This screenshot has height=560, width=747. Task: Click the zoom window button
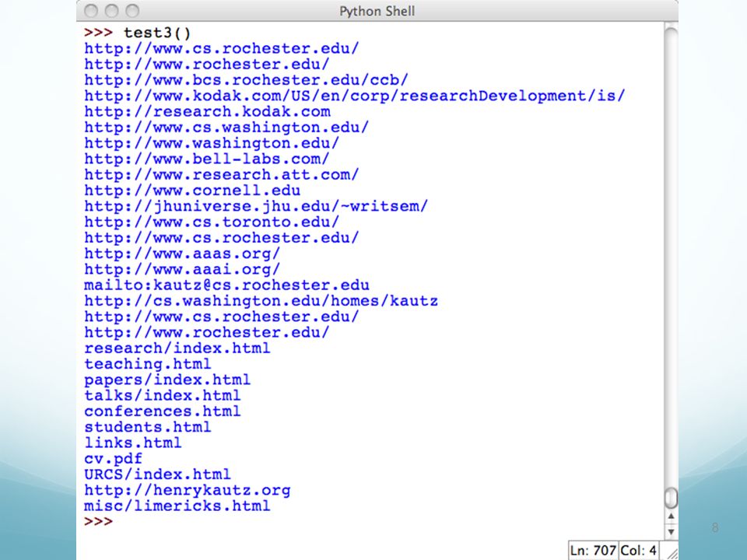coord(132,11)
